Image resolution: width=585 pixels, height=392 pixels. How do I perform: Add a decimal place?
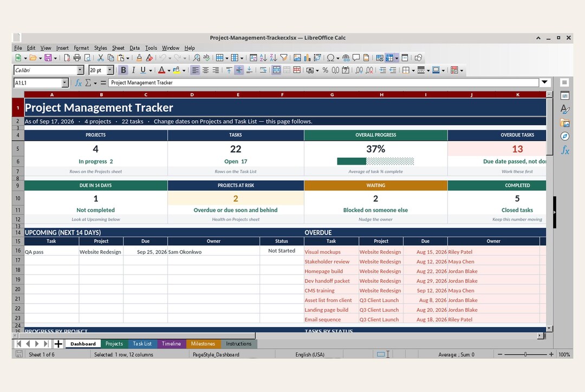pyautogui.click(x=359, y=70)
